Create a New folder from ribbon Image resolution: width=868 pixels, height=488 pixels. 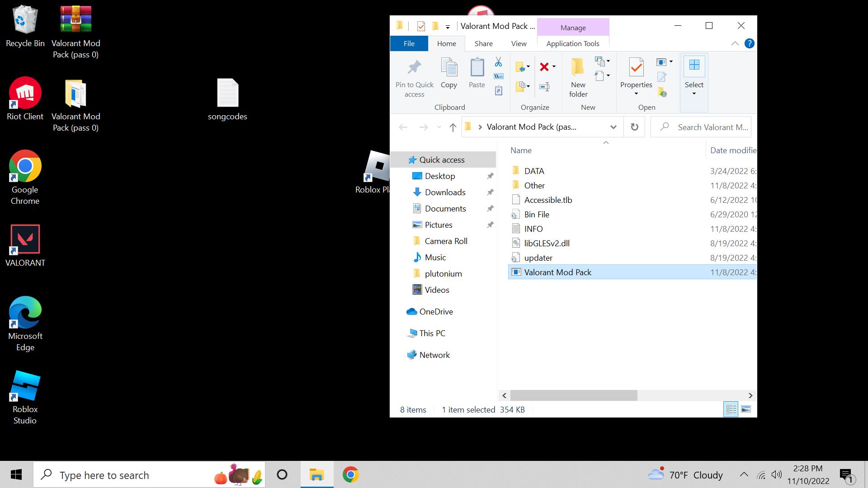578,77
